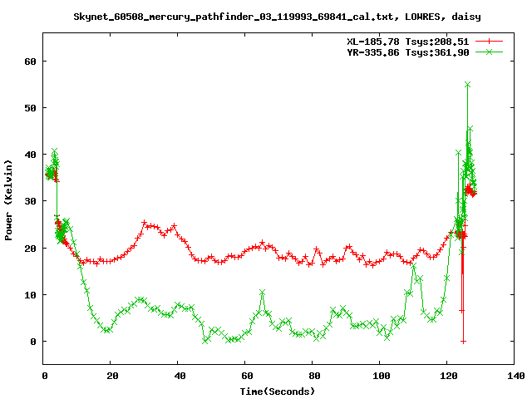Click x-axis tick label 80
Viewport: 532px width, 399px height.
[x=314, y=376]
